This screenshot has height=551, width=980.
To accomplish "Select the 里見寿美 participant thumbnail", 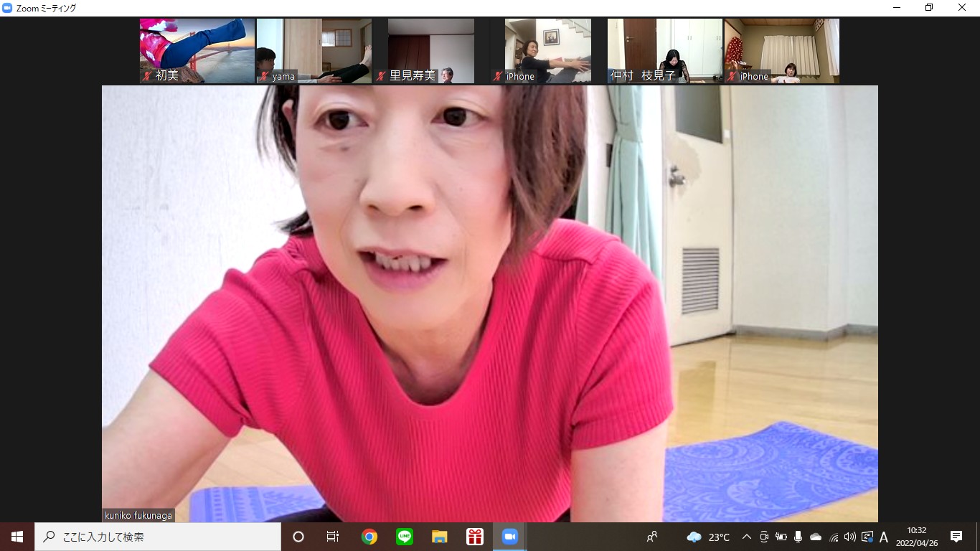I will (x=431, y=51).
